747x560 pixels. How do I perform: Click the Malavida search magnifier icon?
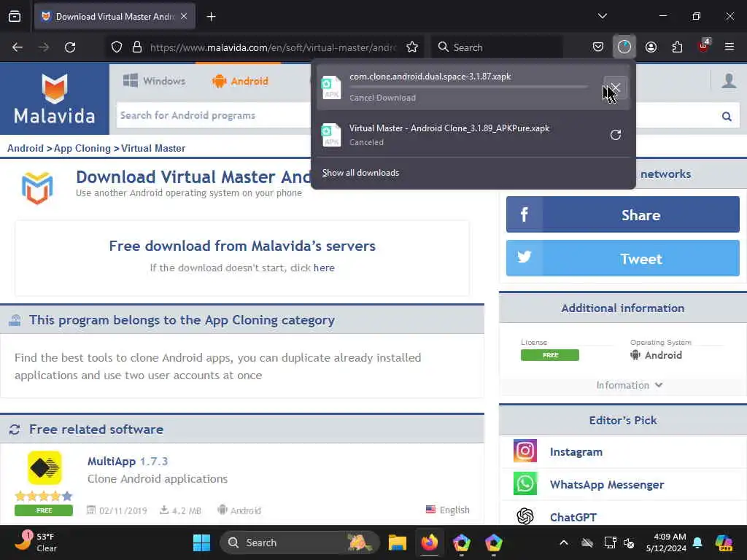727,116
